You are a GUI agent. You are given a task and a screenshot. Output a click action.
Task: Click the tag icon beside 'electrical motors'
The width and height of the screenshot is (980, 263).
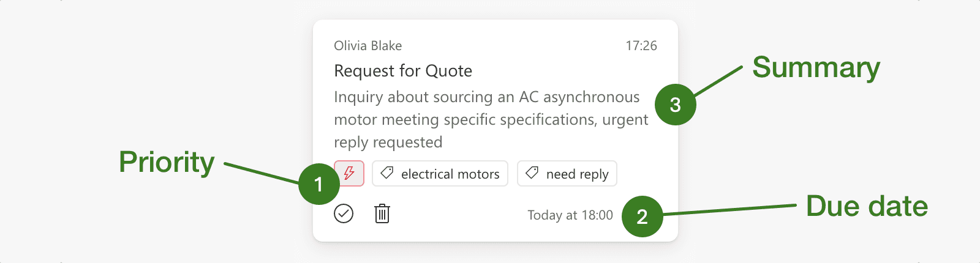387,174
